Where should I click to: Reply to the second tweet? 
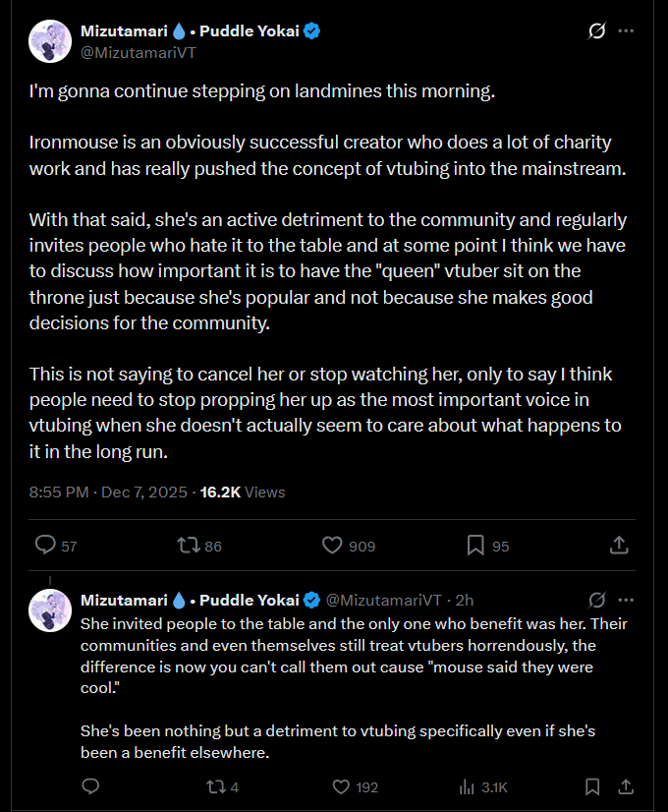(x=90, y=786)
